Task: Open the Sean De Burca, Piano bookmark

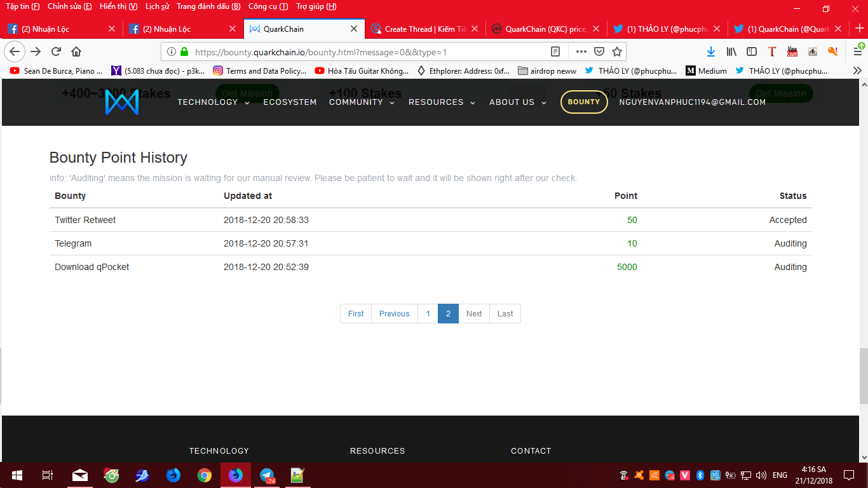Action: coord(56,71)
